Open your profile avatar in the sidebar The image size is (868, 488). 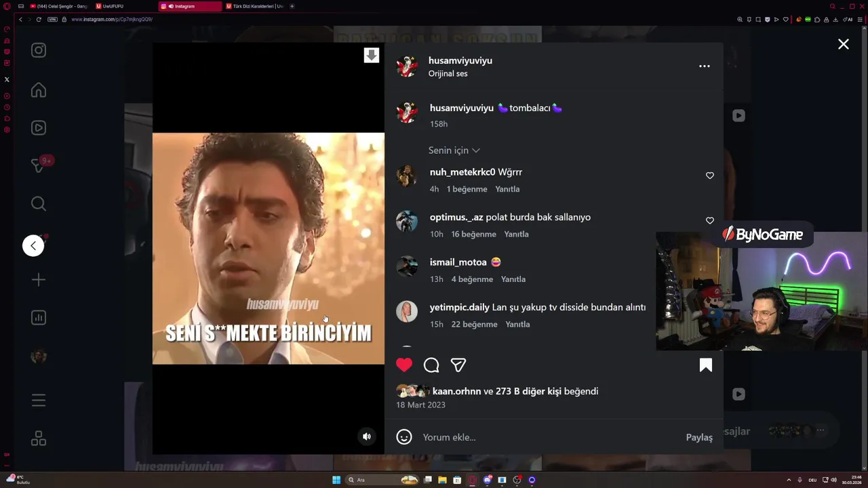click(39, 356)
